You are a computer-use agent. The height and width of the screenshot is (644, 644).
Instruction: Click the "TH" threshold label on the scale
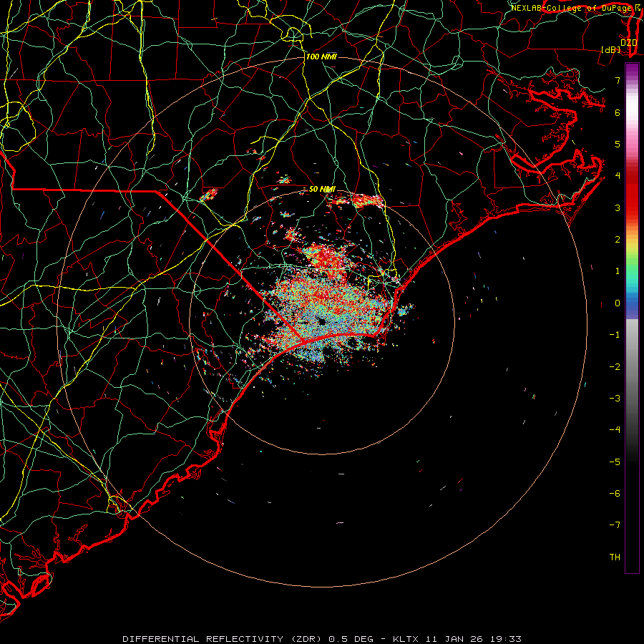coord(615,557)
